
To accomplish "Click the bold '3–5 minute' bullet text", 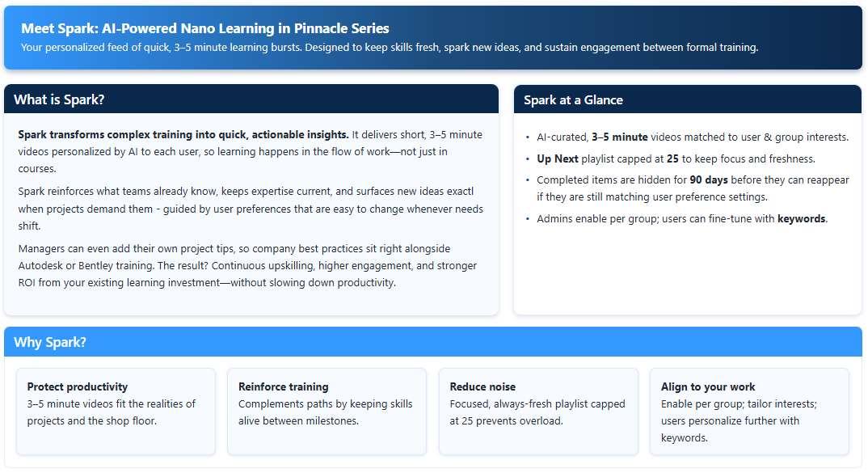I will click(619, 137).
